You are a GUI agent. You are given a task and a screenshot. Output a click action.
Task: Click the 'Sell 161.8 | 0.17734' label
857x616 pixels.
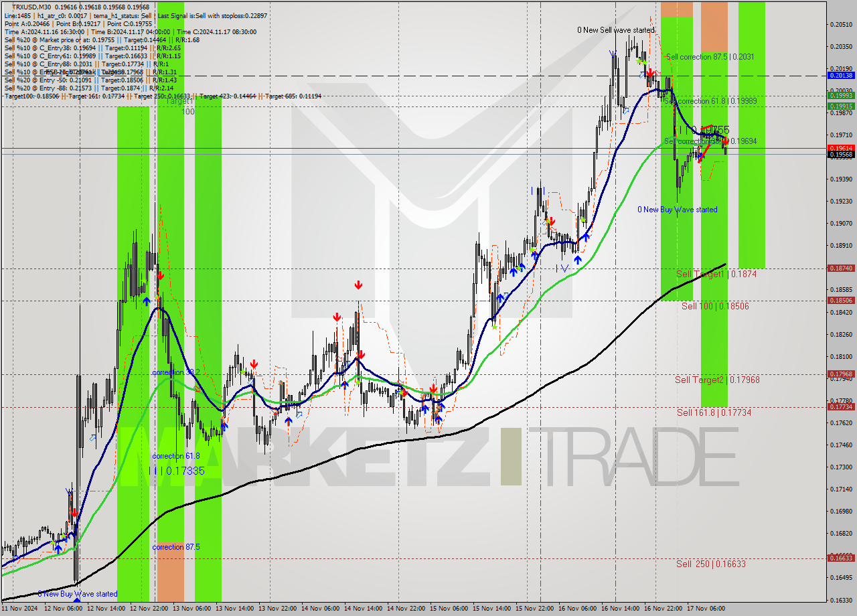(x=714, y=412)
